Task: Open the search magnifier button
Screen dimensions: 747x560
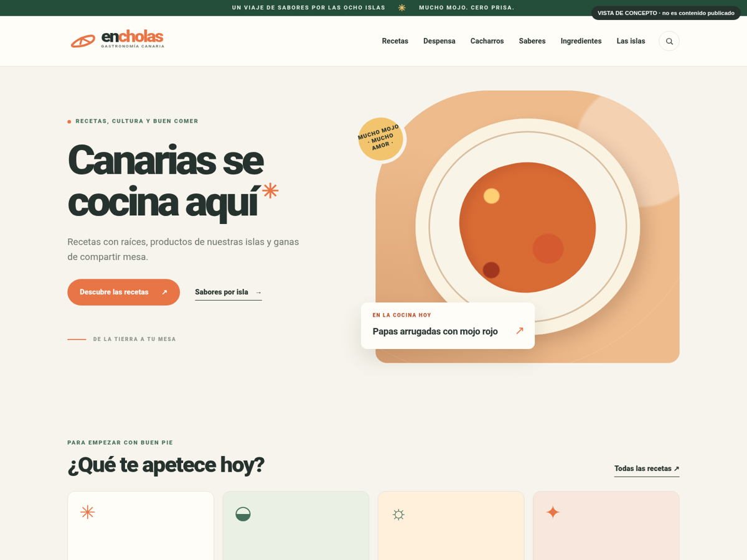Action: [669, 41]
